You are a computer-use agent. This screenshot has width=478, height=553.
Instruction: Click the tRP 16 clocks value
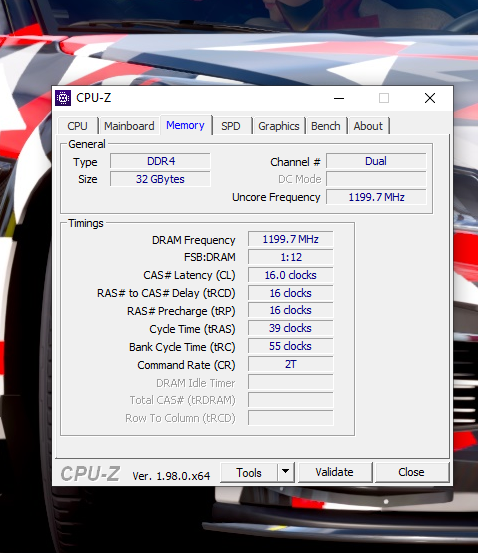(x=290, y=310)
